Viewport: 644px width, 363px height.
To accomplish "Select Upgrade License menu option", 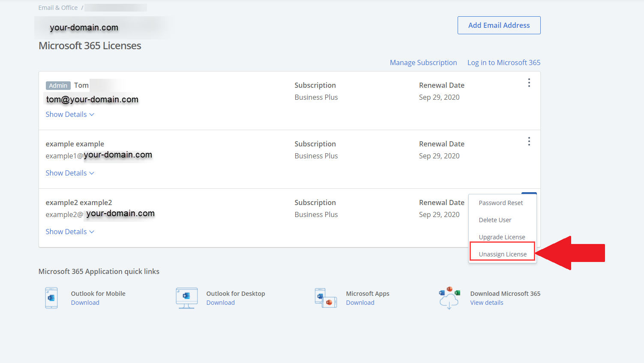I will (x=502, y=237).
